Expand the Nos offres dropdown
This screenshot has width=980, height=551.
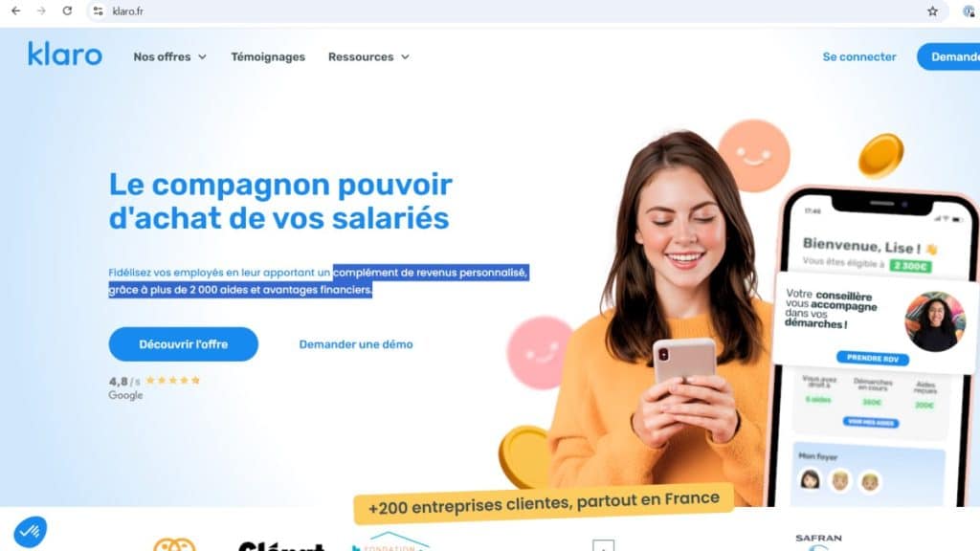(x=169, y=56)
